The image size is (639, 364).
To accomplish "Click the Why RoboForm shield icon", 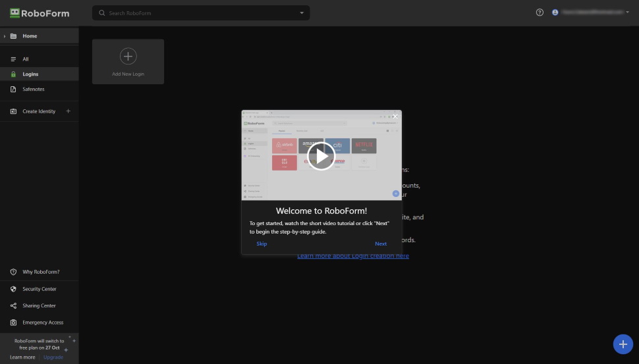I will click(13, 272).
